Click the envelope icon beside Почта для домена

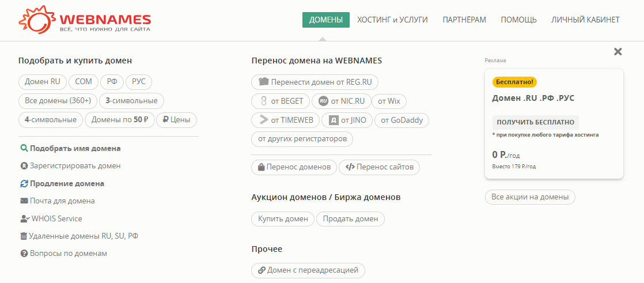(x=24, y=201)
